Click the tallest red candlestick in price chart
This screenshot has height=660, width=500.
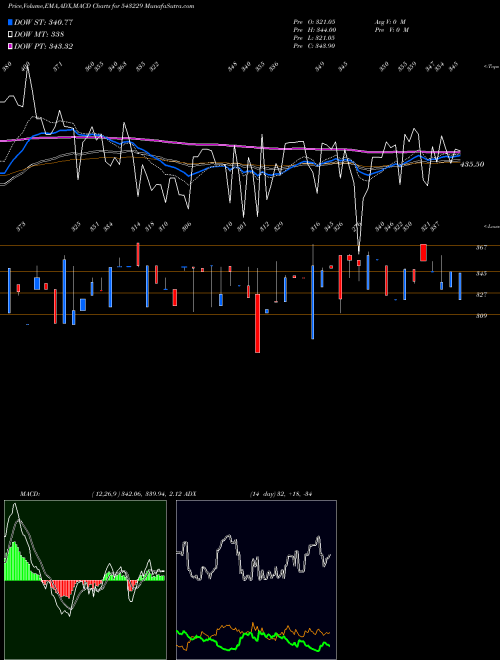[258, 323]
